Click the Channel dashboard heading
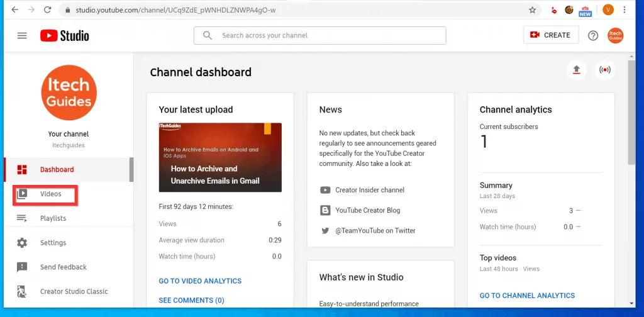Screen dimensions: 644x317 [x=201, y=72]
